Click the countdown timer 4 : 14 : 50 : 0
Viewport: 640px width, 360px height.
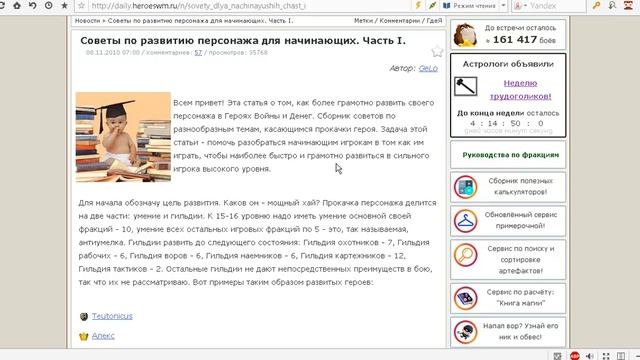[506, 123]
